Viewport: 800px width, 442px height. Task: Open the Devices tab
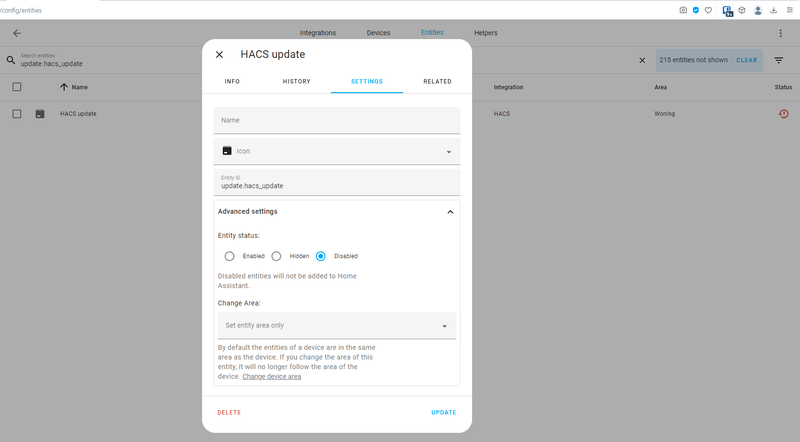379,33
